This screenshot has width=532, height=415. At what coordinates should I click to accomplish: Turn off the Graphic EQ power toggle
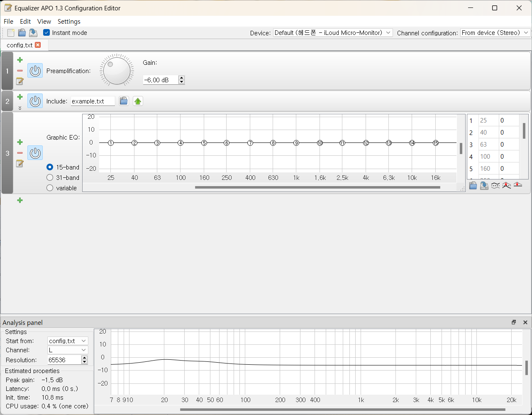pos(35,153)
